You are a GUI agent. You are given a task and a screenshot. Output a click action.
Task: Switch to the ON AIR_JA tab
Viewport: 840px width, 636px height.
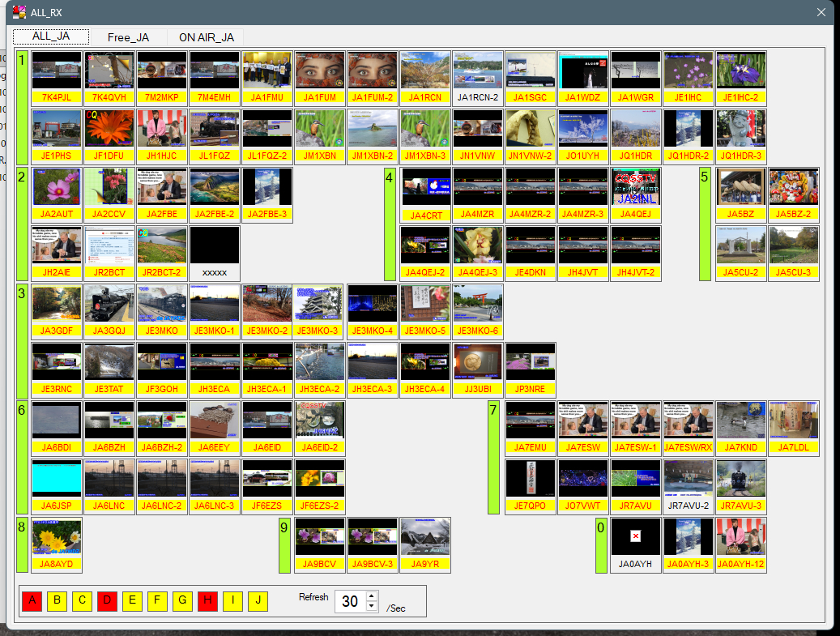(206, 37)
